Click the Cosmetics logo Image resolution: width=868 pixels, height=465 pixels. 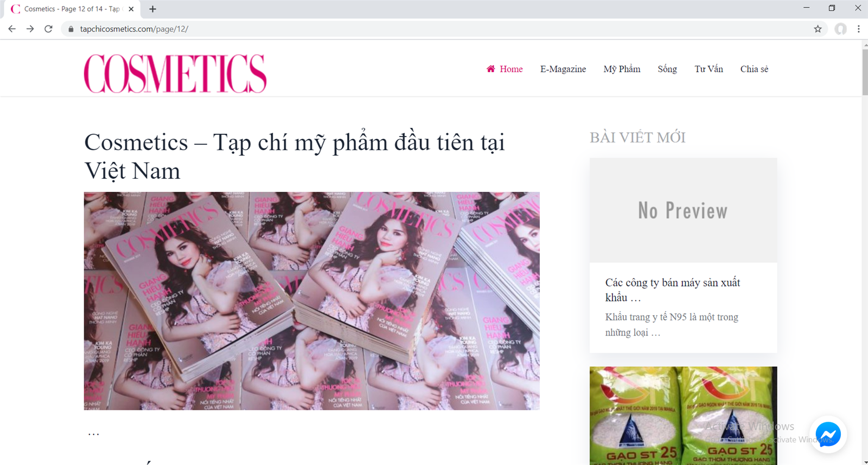pos(175,73)
